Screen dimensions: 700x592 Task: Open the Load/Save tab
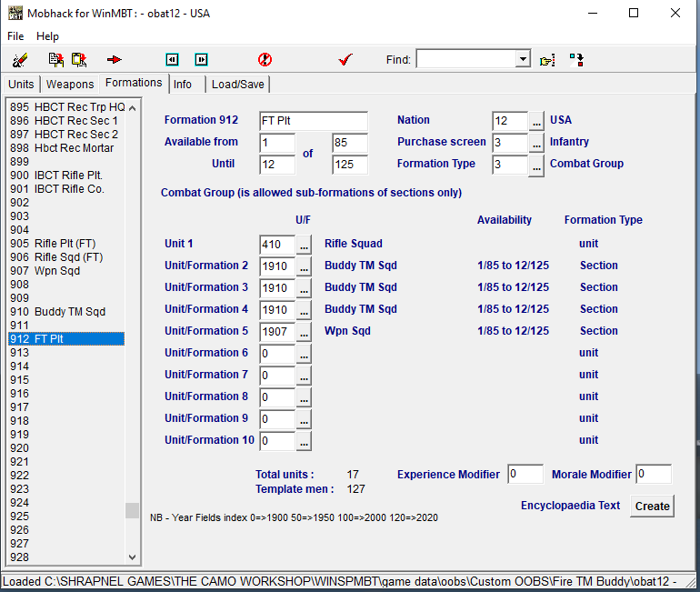coord(237,85)
